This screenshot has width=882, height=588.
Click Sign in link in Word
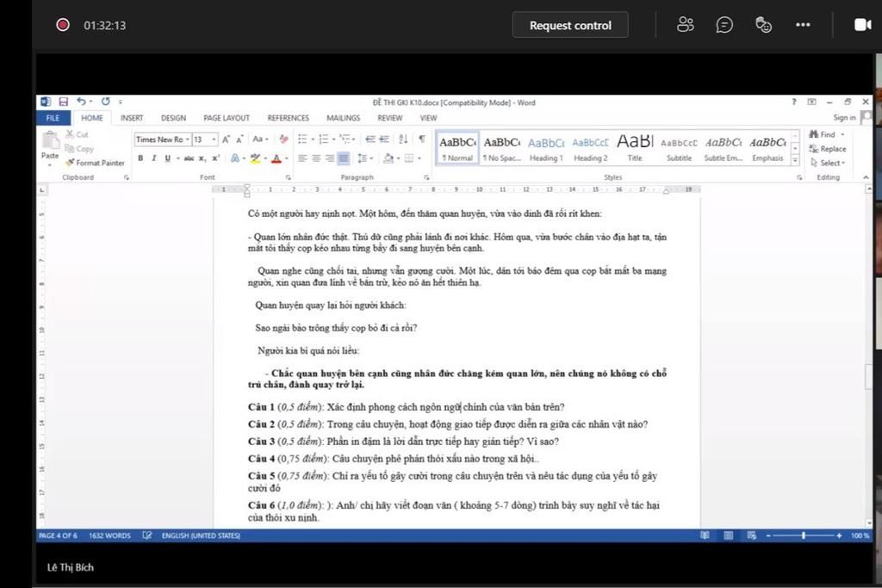(x=844, y=117)
